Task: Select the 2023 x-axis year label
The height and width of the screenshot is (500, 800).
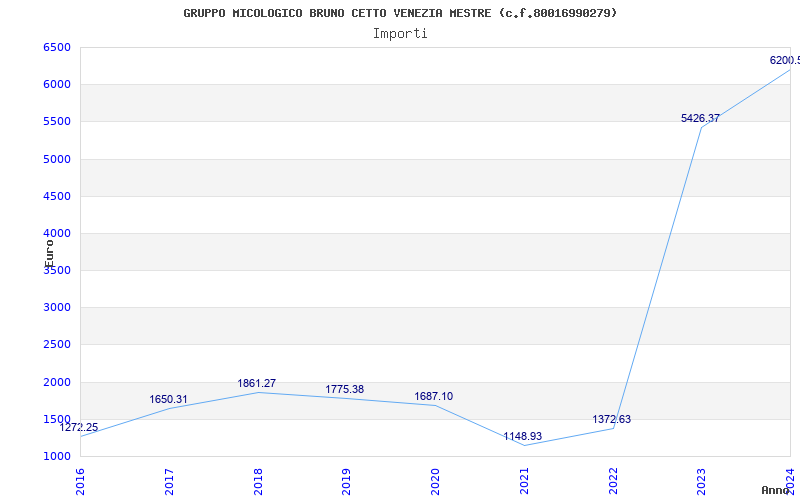Action: pyautogui.click(x=702, y=482)
